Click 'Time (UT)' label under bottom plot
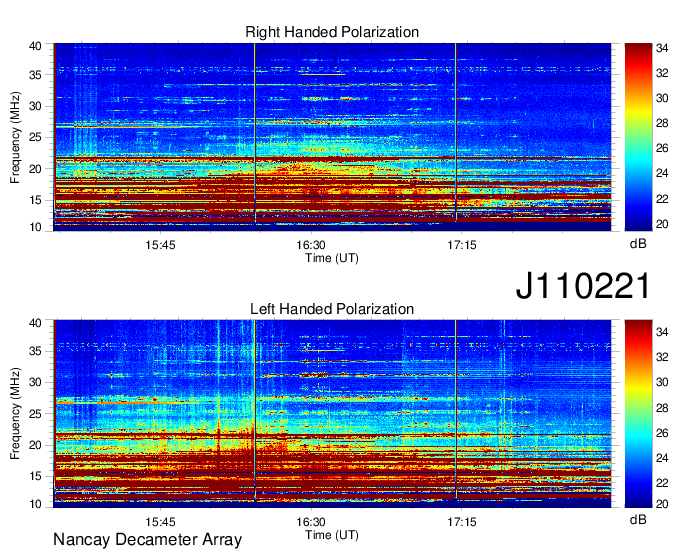This screenshot has height=552, width=680. pyautogui.click(x=332, y=535)
